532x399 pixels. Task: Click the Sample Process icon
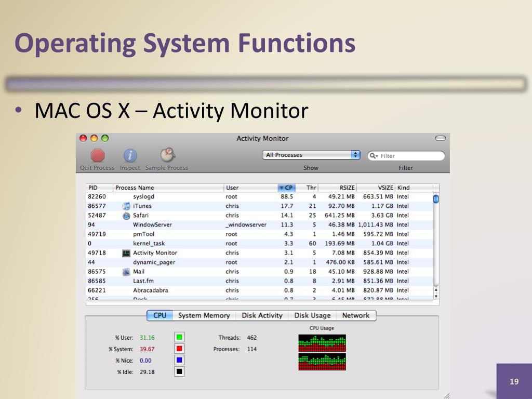click(x=167, y=155)
